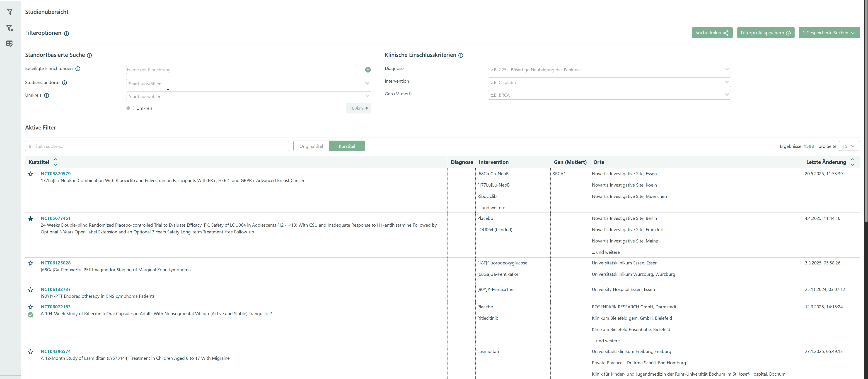
Task: Open the table edit icon in sidebar
Action: coord(10,44)
